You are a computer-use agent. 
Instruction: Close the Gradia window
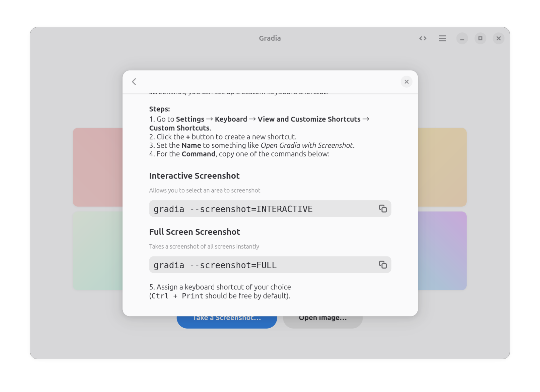pos(498,38)
